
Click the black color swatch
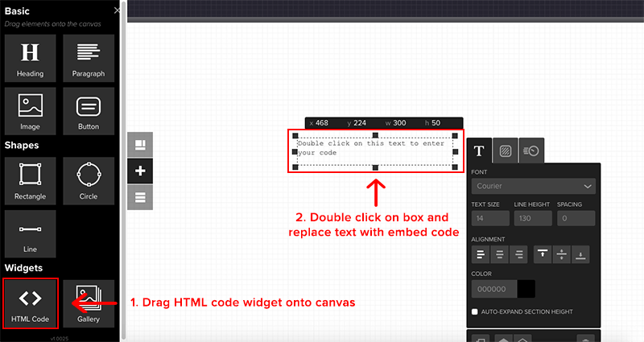point(526,289)
